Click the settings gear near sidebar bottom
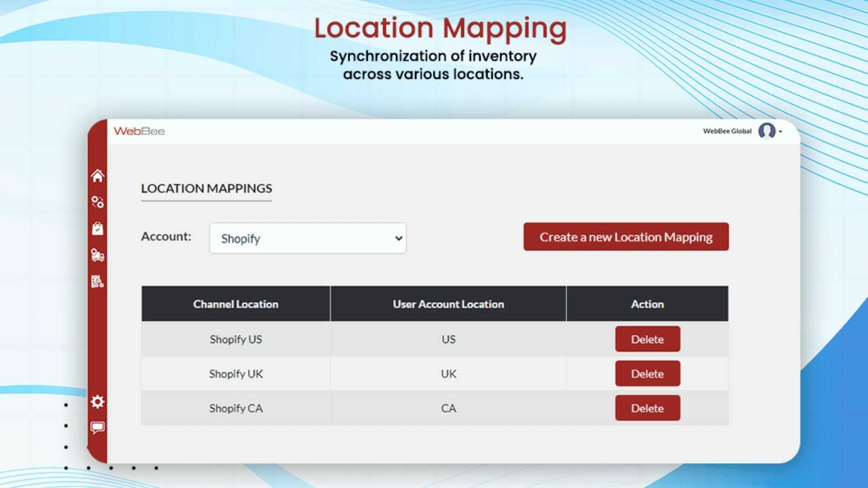Image resolution: width=868 pixels, height=488 pixels. pyautogui.click(x=97, y=402)
